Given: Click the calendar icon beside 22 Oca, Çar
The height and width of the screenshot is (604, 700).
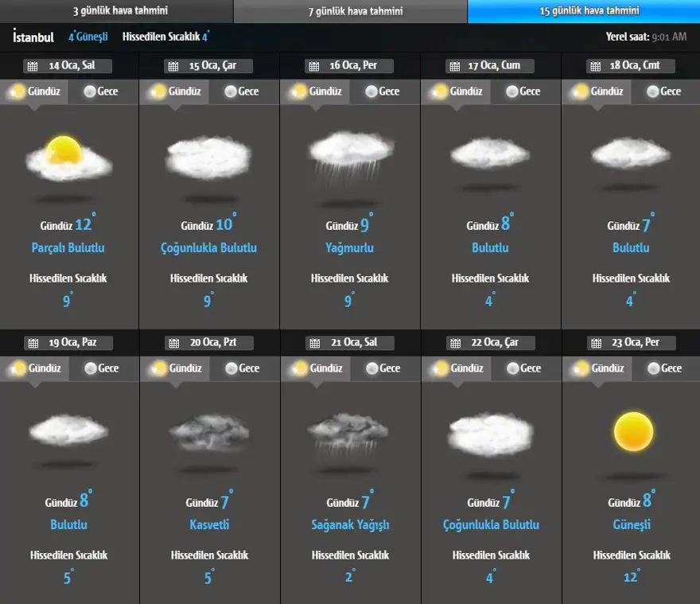Looking at the screenshot, I should pyautogui.click(x=454, y=343).
